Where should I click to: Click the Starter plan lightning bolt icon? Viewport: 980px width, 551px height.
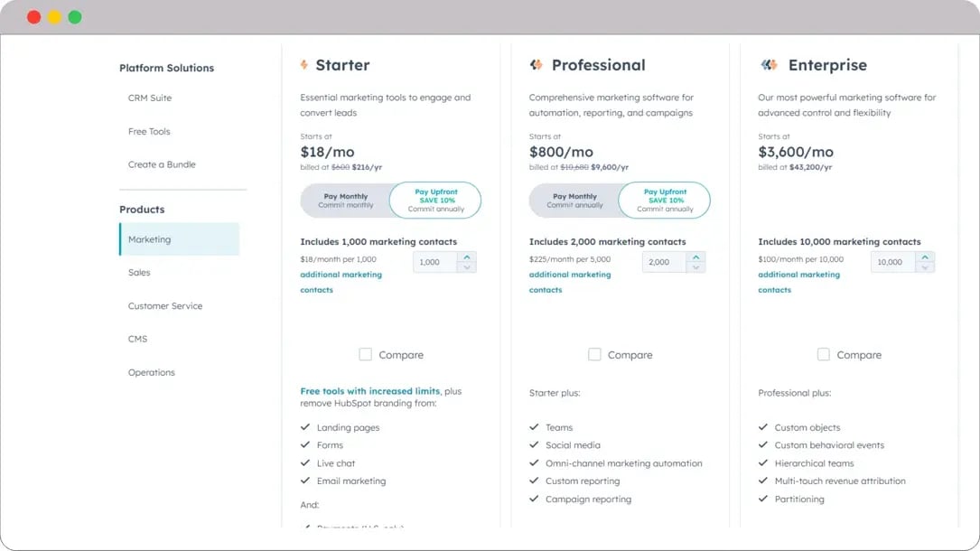[x=303, y=64]
